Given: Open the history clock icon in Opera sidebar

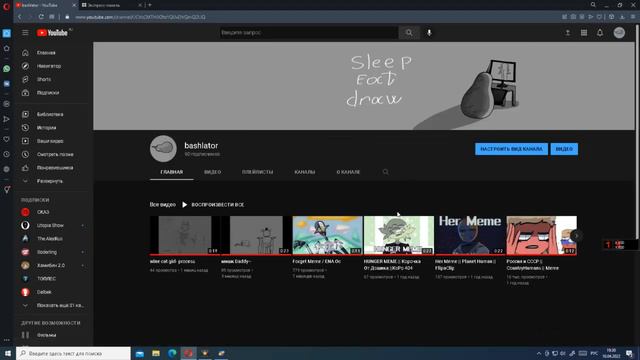Looking at the screenshot, I should 7,154.
